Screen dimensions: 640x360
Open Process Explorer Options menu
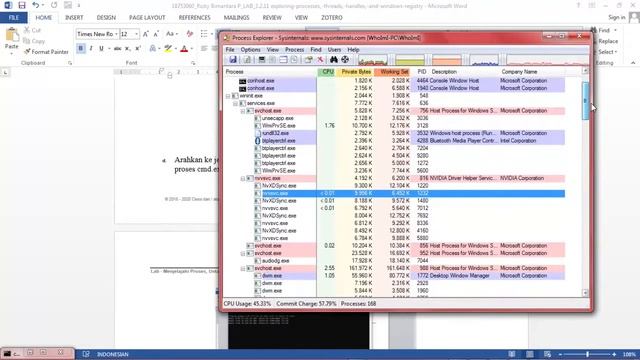250,49
